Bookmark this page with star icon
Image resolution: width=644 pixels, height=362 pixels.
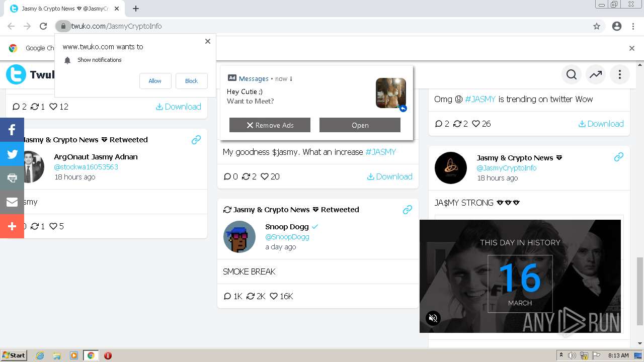(597, 26)
